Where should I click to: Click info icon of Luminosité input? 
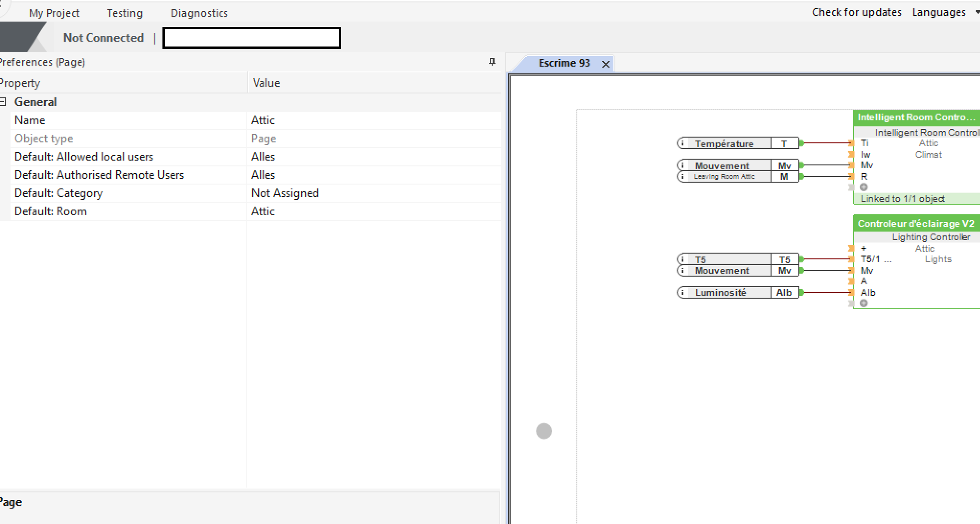682,292
